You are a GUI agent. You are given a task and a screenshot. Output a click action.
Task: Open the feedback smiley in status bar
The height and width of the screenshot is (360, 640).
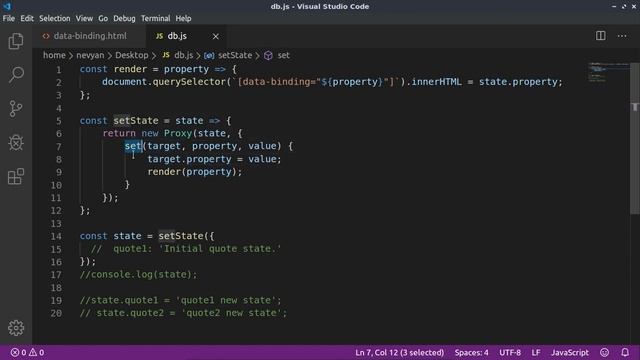(604, 352)
